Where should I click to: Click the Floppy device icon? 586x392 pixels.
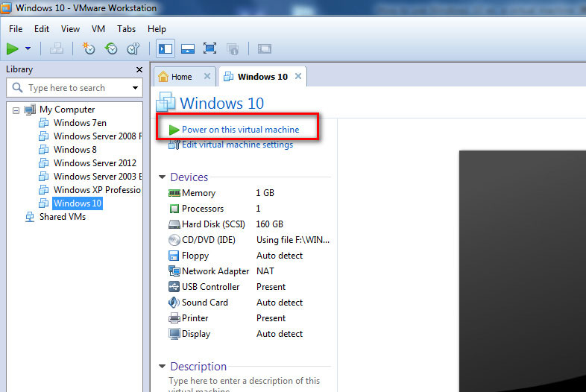pos(174,256)
